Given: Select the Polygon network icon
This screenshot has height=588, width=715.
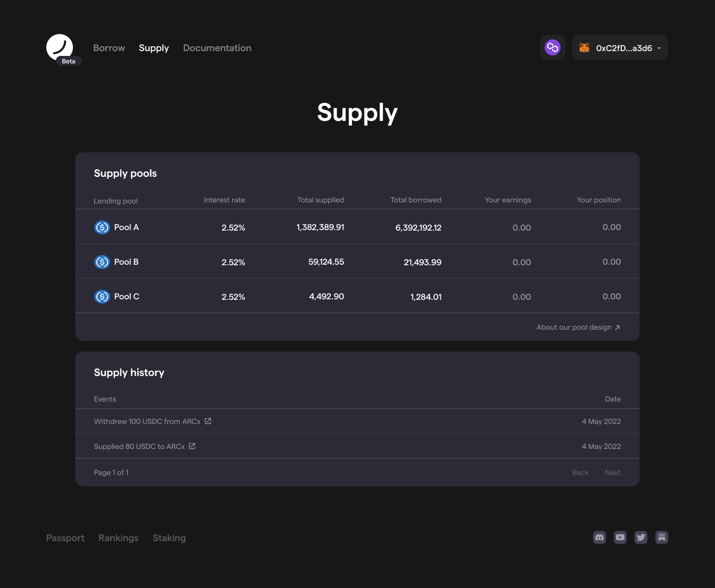Looking at the screenshot, I should [552, 47].
